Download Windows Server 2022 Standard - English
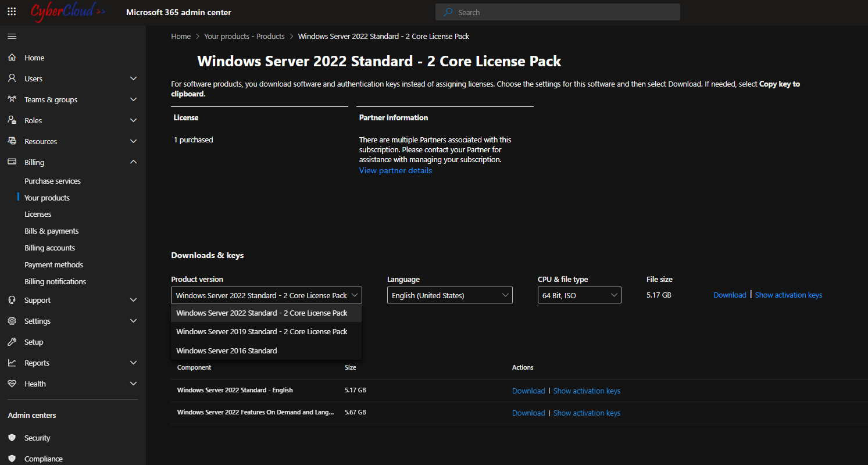The image size is (868, 465). pos(528,391)
